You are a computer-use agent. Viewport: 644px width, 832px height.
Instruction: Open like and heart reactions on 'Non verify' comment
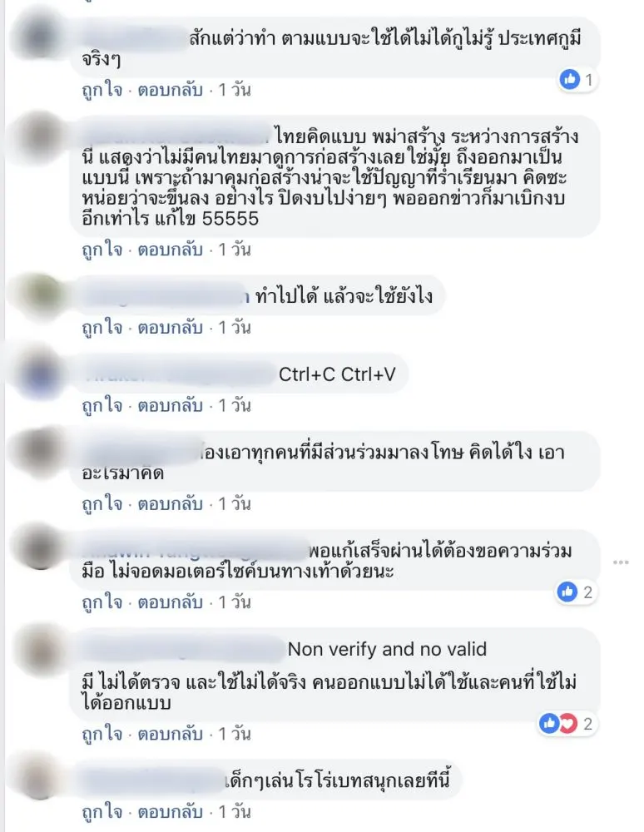click(x=567, y=723)
